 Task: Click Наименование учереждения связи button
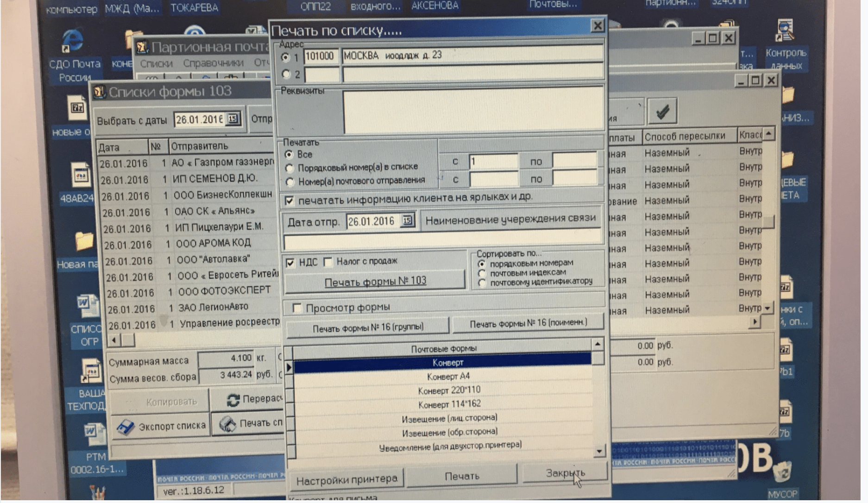pyautogui.click(x=510, y=219)
